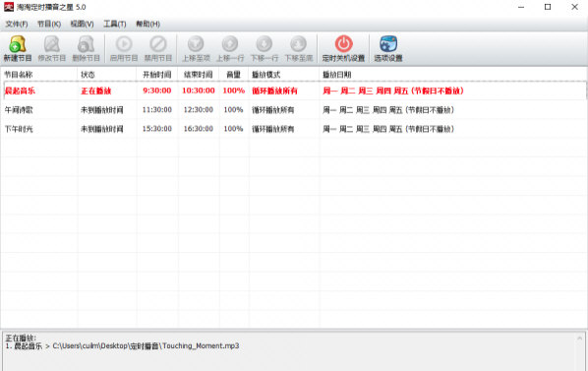This screenshot has width=588, height=371.
Task: Click the 删除节目 (delete program) icon
Action: pos(86,44)
